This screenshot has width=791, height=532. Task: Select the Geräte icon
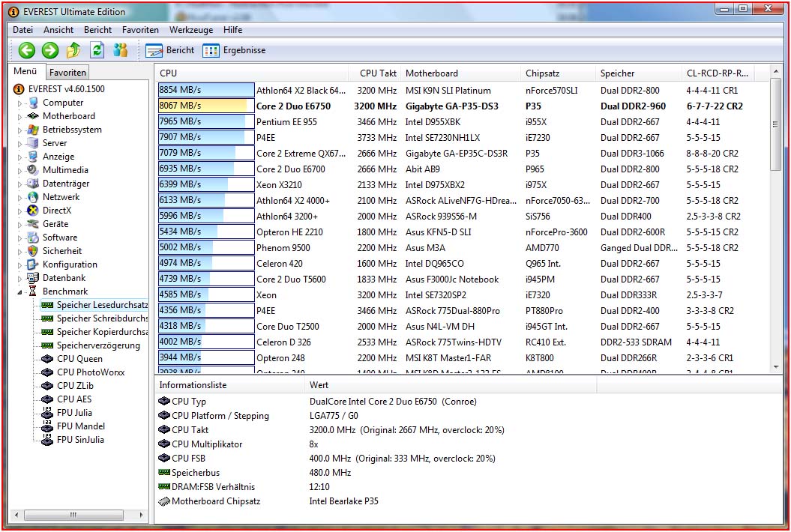(x=33, y=224)
